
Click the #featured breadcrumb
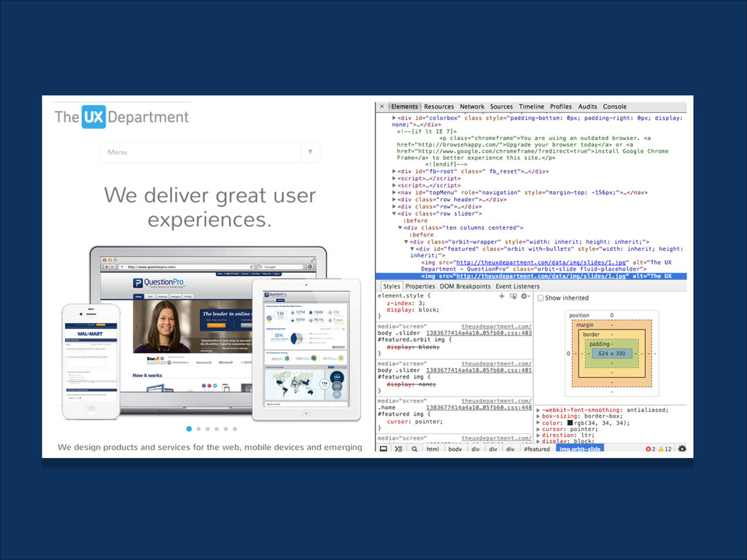click(537, 449)
